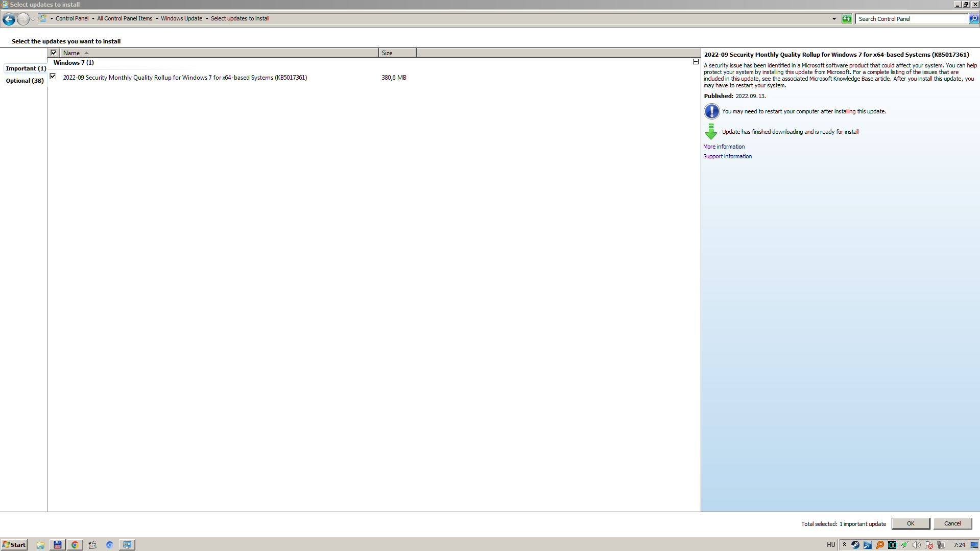Image resolution: width=980 pixels, height=551 pixels.
Task: Expand arrow before Control Panel breadcrumb
Action: 52,18
